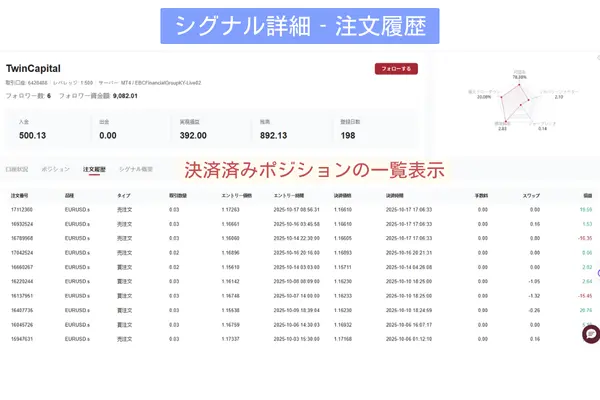Click the 注文番号 column header
Screen dimensions: 600x400
pos(21,195)
